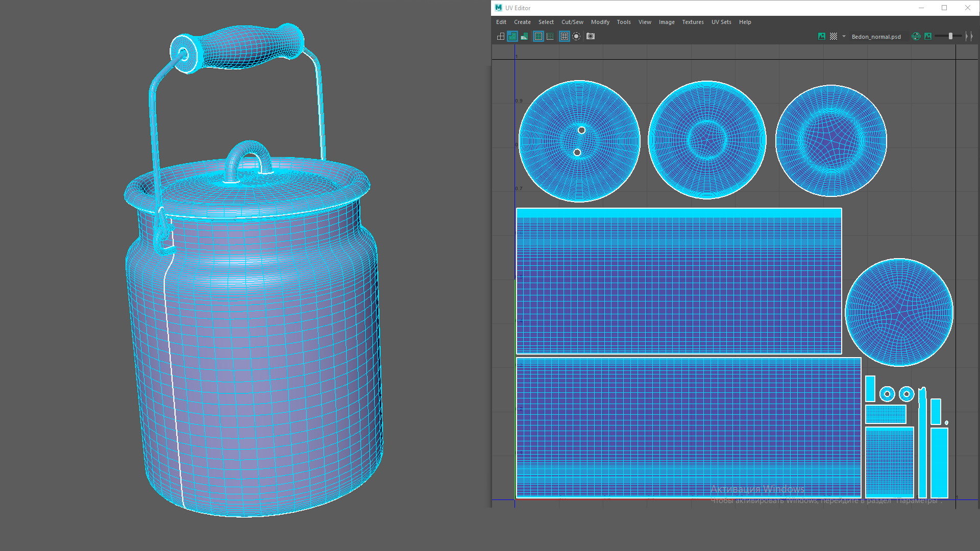Click the checker map icon
Viewport: 980px width, 551px height.
[x=834, y=36]
